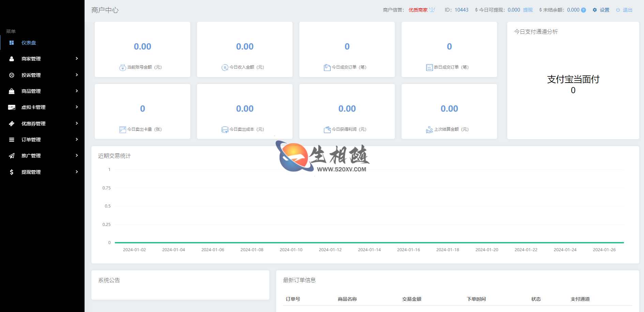Viewport: 644px width, 312px height.
Task: Click the 推广管理 paper plane icon
Action: click(12, 156)
